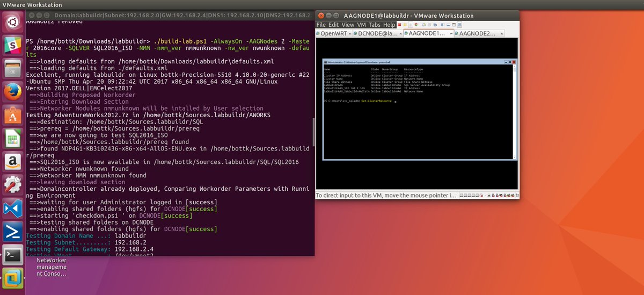644x295 pixels.
Task: Open PowerShell from the dock
Action: (12, 231)
